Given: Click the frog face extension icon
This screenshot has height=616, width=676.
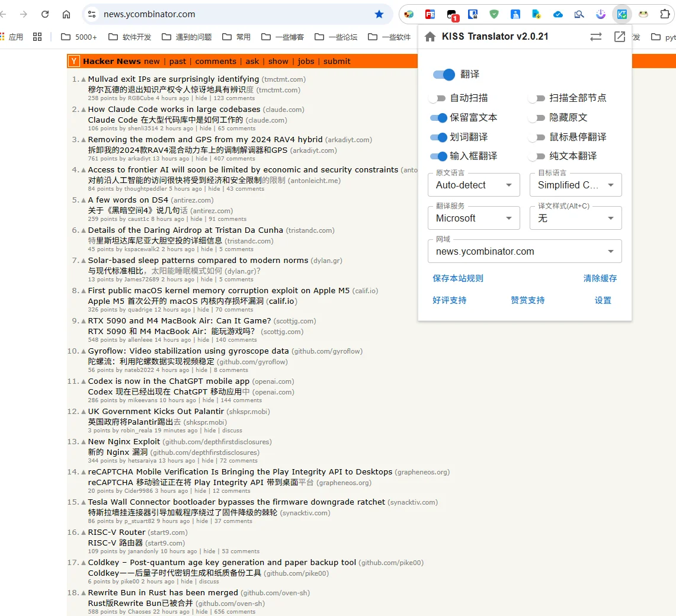Looking at the screenshot, I should tap(643, 14).
